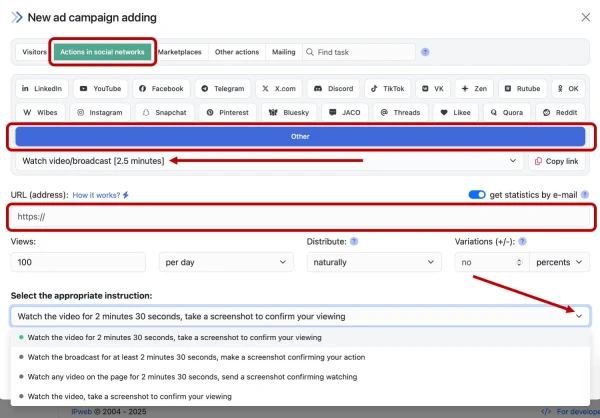Click the Find task search field
Viewport: 600px width, 418px height.
359,52
